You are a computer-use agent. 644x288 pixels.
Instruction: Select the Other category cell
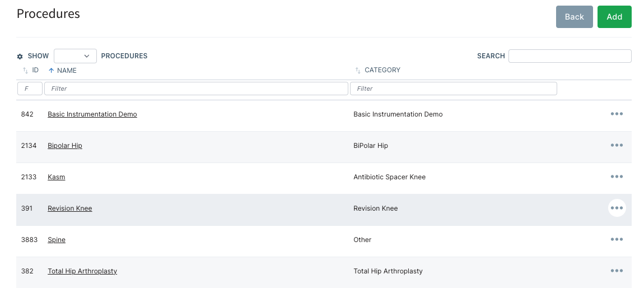(362, 239)
